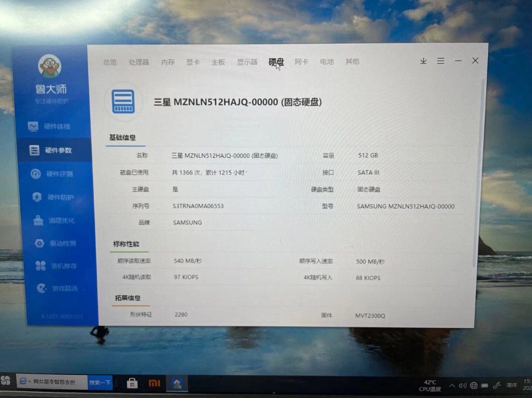Minimize the 鲁大师 window
Viewport: 532px width, 398px height.
(459, 61)
